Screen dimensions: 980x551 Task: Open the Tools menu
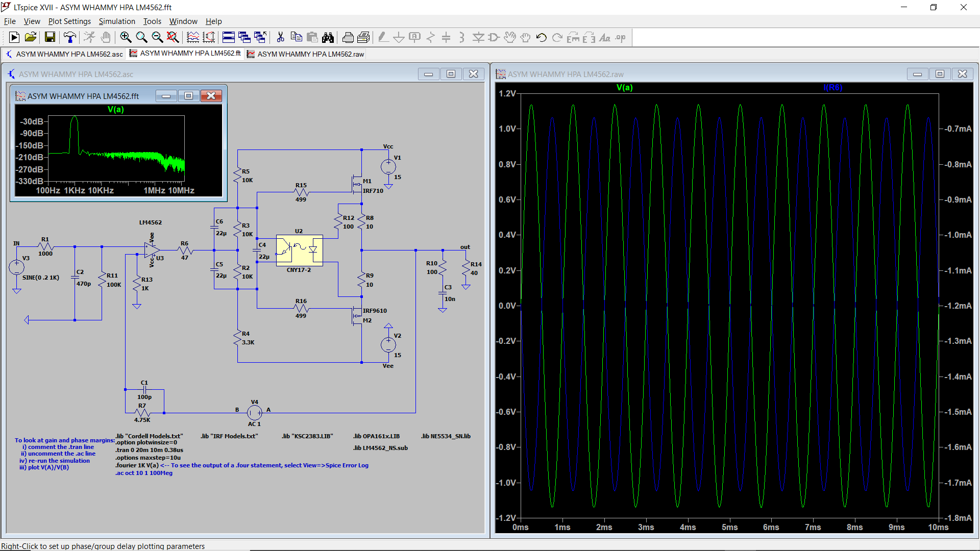(152, 21)
